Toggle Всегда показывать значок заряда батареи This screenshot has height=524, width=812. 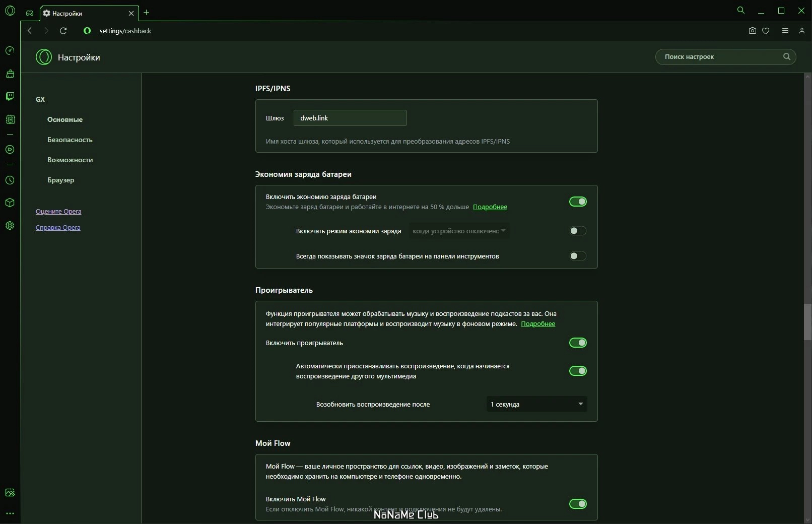point(578,256)
